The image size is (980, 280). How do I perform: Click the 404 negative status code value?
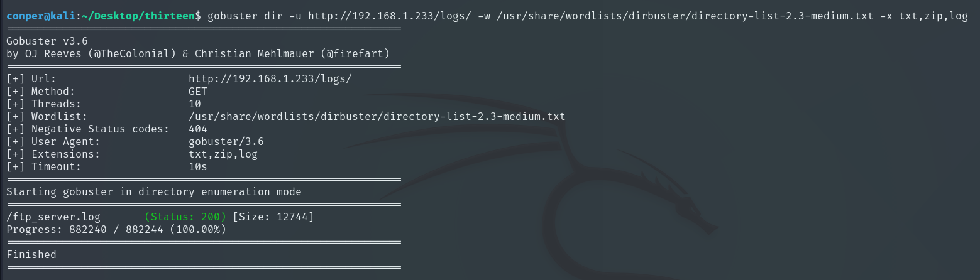tap(198, 129)
